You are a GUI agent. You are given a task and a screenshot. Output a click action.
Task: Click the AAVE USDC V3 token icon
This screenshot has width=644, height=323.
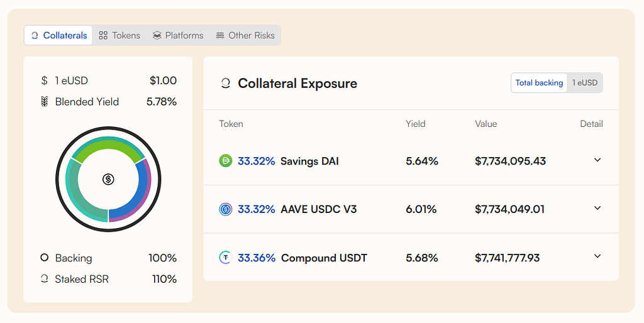tap(225, 209)
